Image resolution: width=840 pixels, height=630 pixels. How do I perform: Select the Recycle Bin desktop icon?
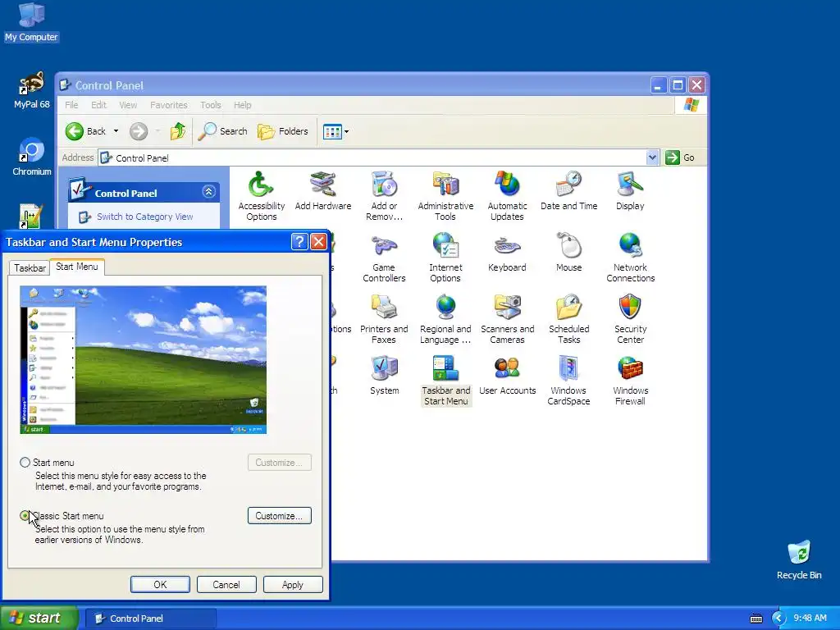pos(799,560)
